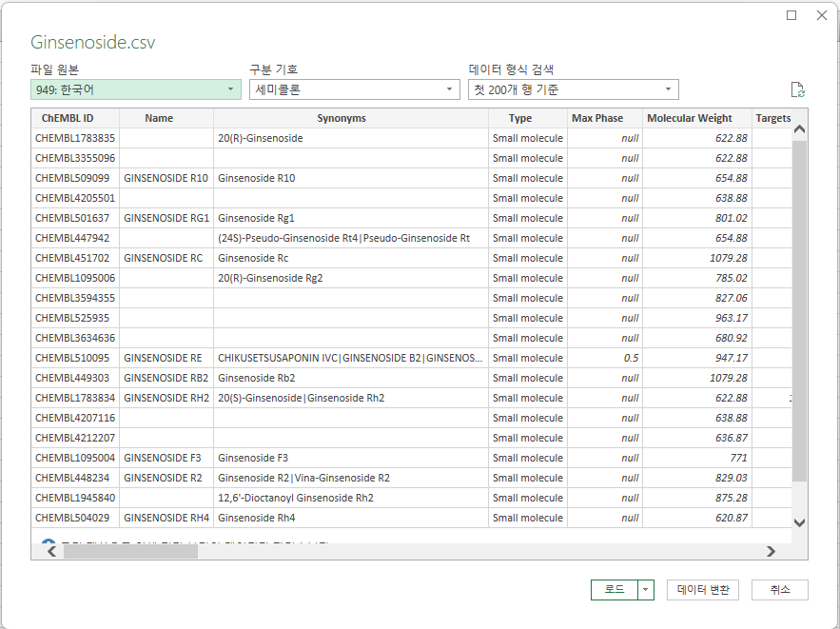Select the Targets column header
Viewport: 840px width, 629px height.
(x=772, y=118)
